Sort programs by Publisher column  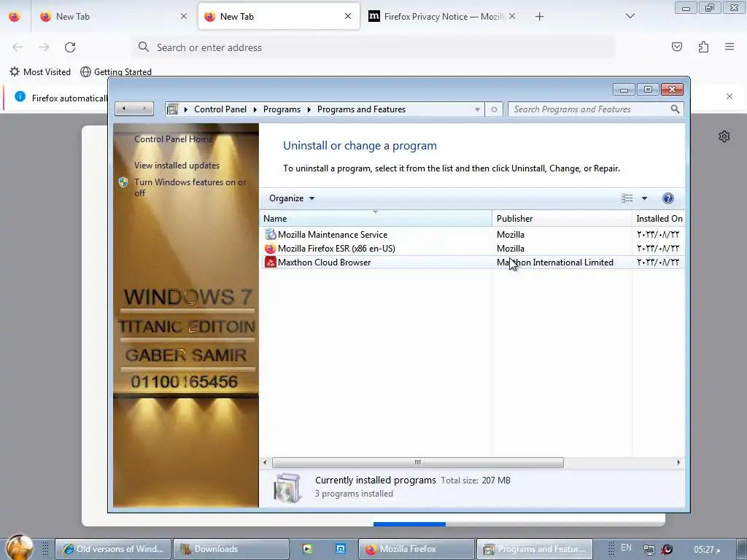[x=562, y=218]
